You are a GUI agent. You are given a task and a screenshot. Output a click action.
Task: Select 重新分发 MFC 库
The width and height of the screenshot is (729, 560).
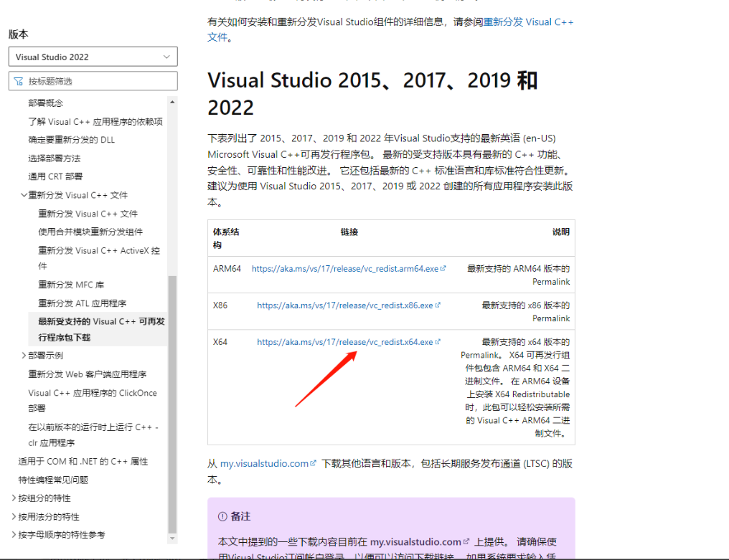(x=71, y=285)
